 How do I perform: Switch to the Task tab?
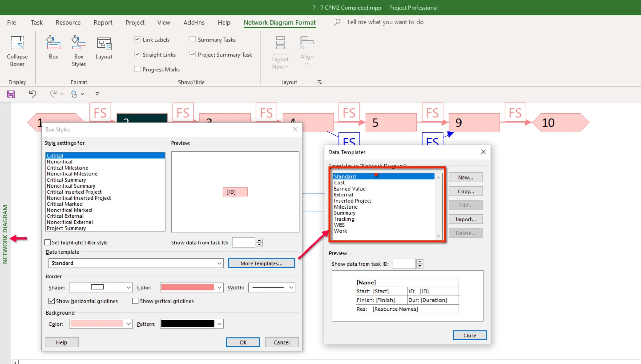[37, 23]
